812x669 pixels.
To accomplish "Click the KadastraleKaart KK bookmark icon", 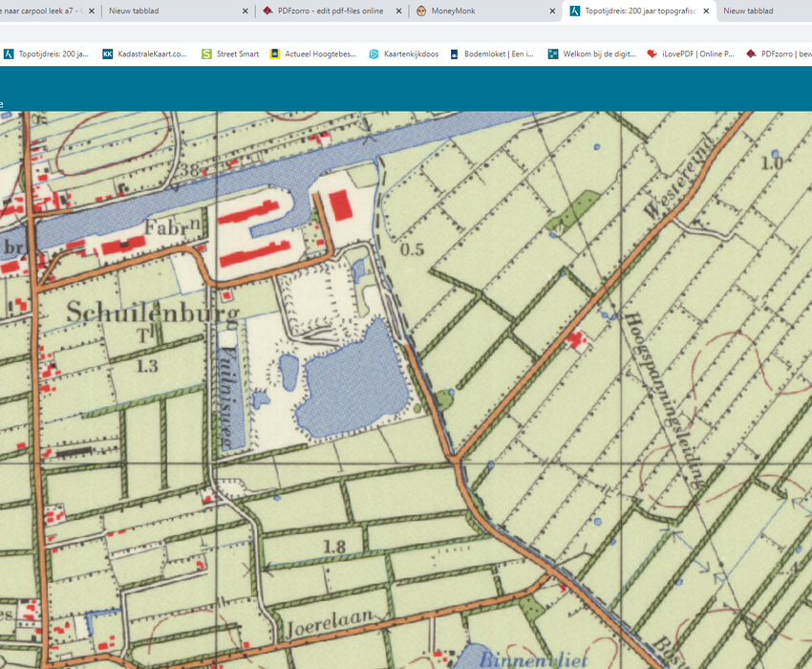I will coord(107,54).
